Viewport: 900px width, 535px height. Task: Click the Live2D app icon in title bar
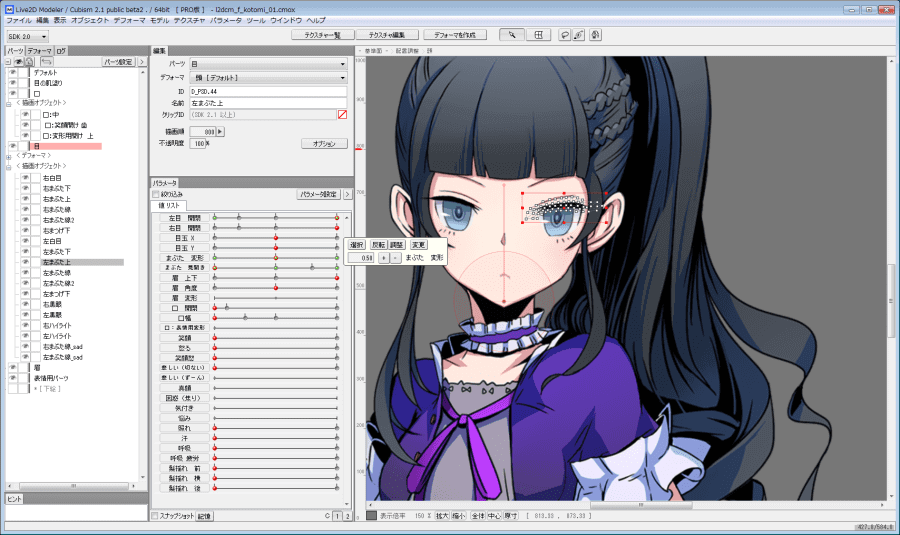9,9
